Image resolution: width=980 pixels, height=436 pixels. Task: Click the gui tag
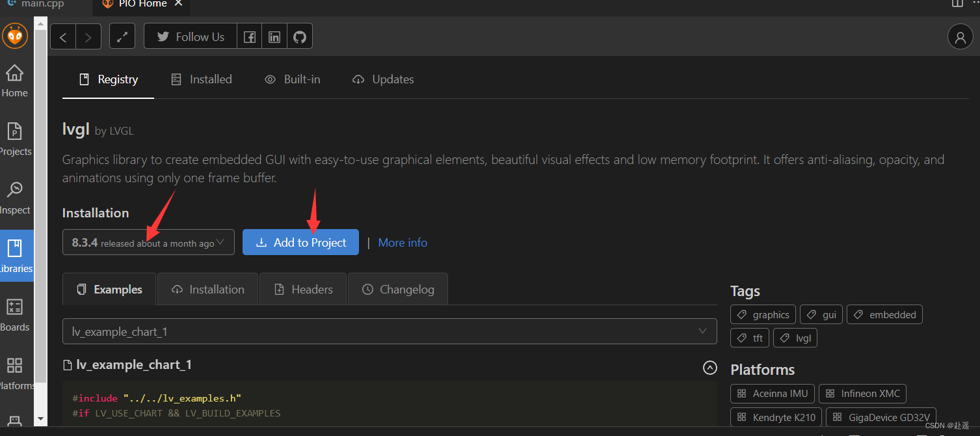coord(821,315)
